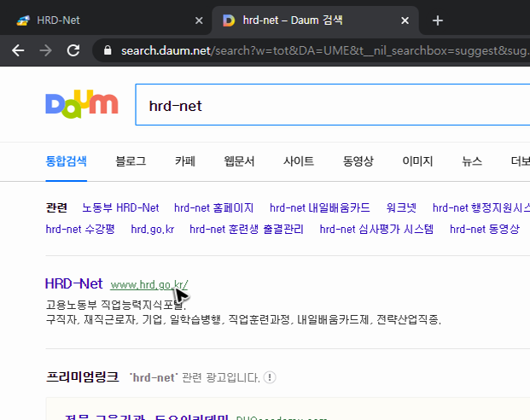Click related search hrd-net 내일배움카드
This screenshot has height=420, width=530.
(x=320, y=207)
